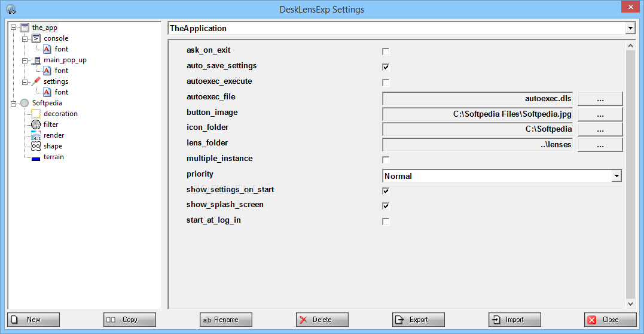Collapse the main_pop_up tree node
The height and width of the screenshot is (334, 644).
pyautogui.click(x=26, y=60)
